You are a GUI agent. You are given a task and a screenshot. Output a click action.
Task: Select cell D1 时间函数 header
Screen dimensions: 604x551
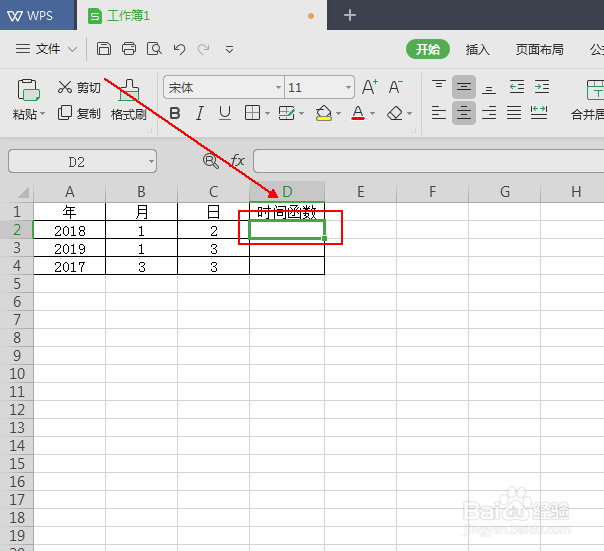pos(287,212)
